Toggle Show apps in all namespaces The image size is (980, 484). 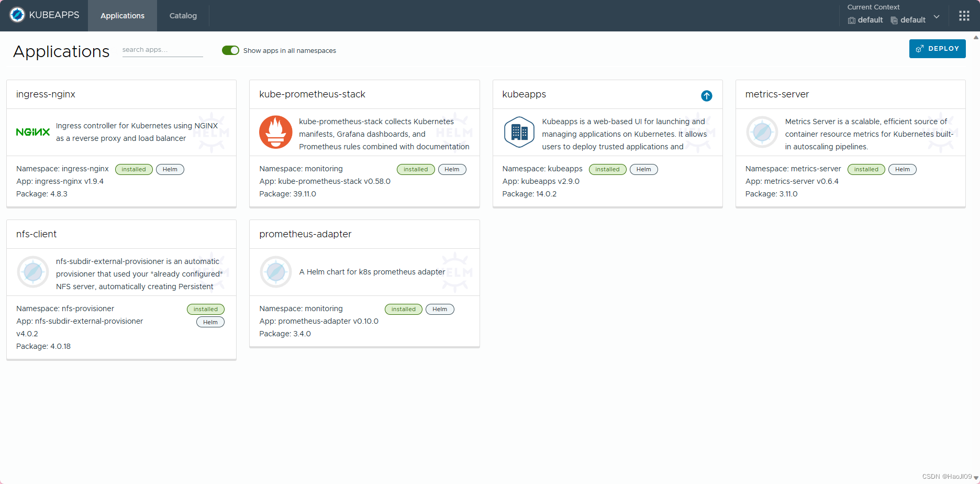(x=230, y=50)
